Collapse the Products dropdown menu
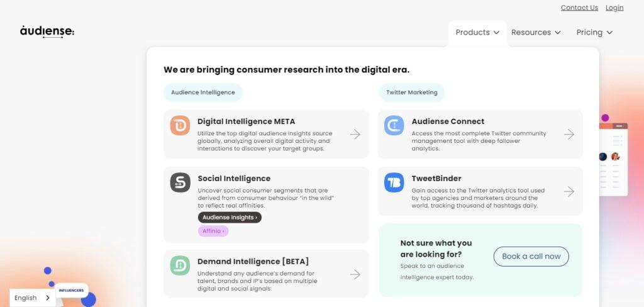The height and width of the screenshot is (307, 644). pyautogui.click(x=477, y=33)
